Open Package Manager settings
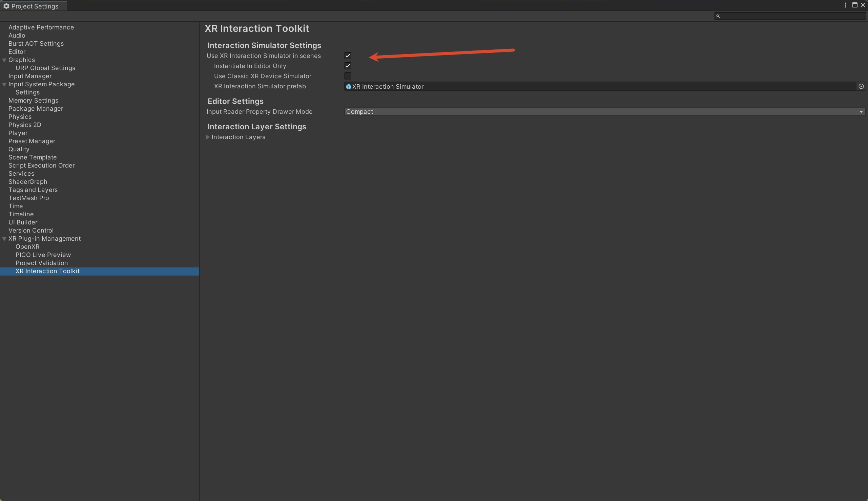868x501 pixels. click(x=36, y=109)
